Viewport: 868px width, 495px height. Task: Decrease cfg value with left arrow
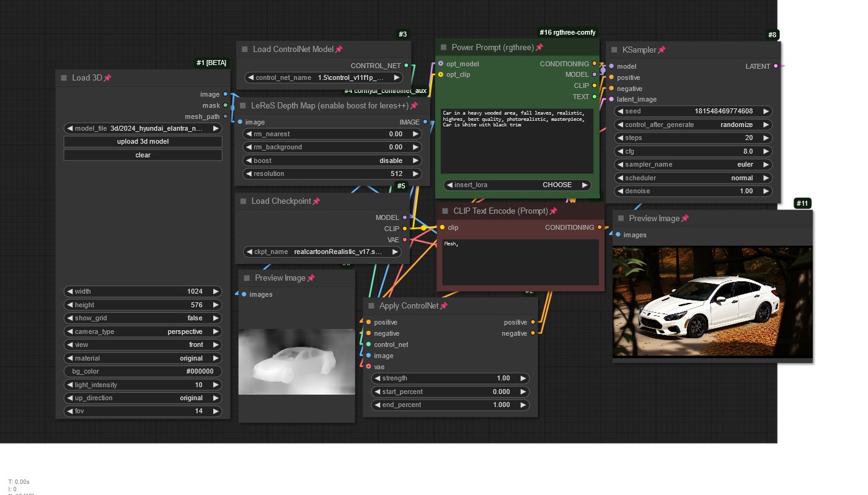[x=621, y=152]
